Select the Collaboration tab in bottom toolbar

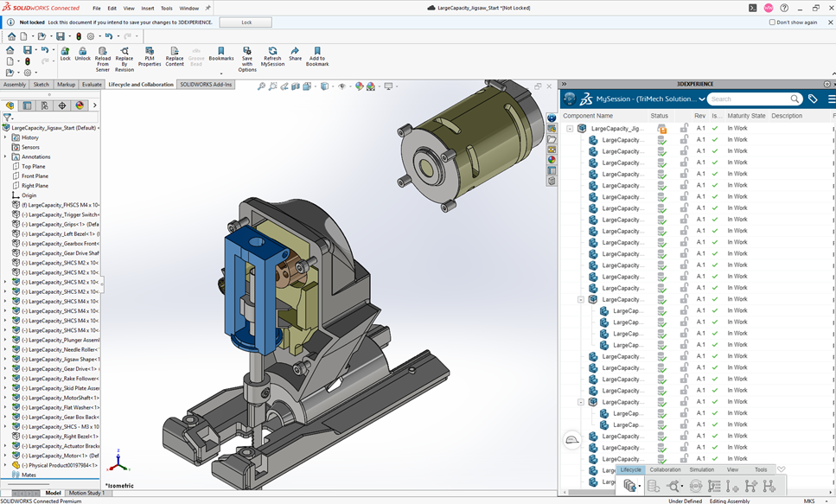665,469
